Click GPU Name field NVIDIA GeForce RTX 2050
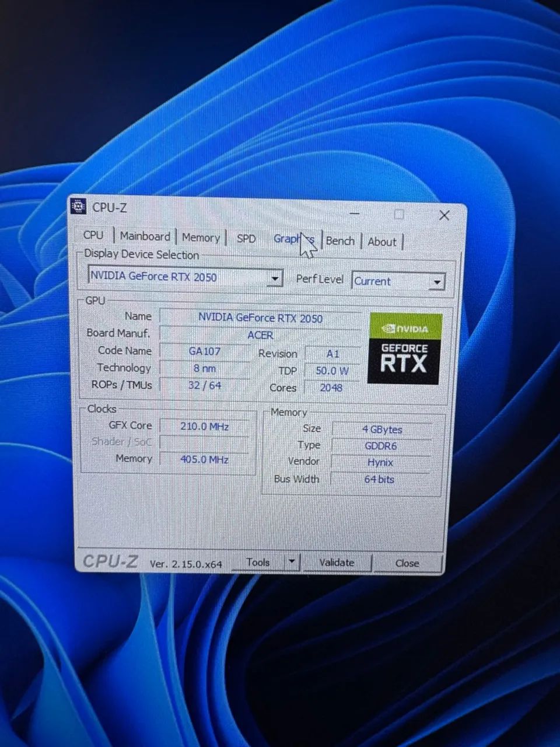This screenshot has height=747, width=560. [260, 318]
